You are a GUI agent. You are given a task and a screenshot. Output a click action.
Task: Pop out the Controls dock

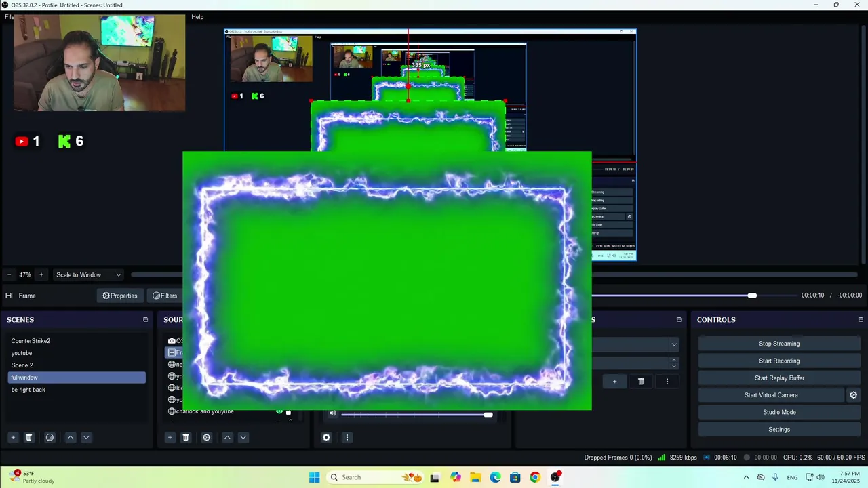(861, 319)
